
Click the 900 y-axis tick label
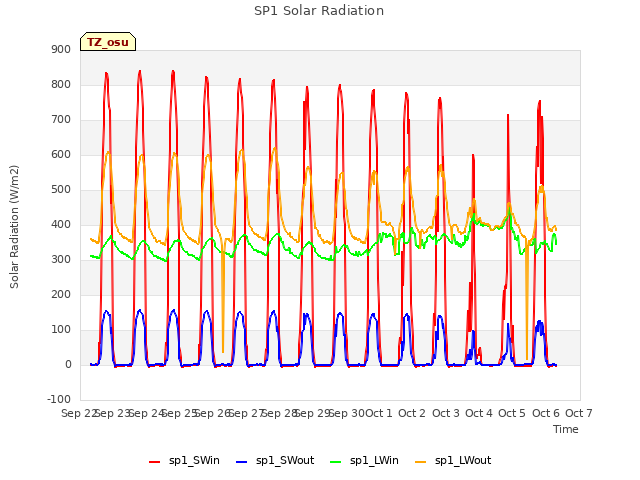[61, 49]
